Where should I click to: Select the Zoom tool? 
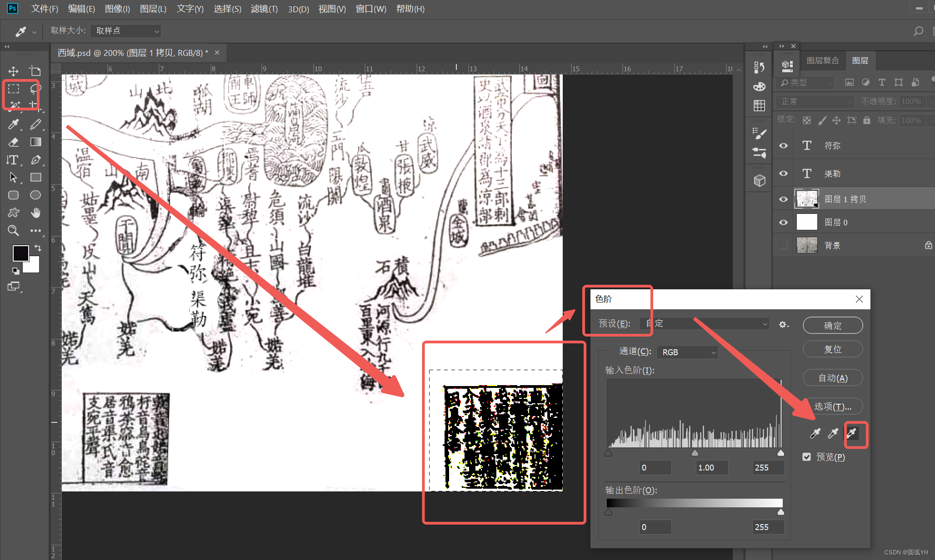coord(13,231)
